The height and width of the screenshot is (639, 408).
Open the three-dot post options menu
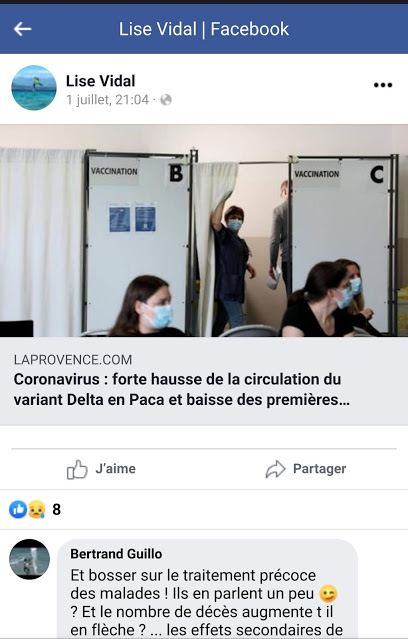(383, 85)
